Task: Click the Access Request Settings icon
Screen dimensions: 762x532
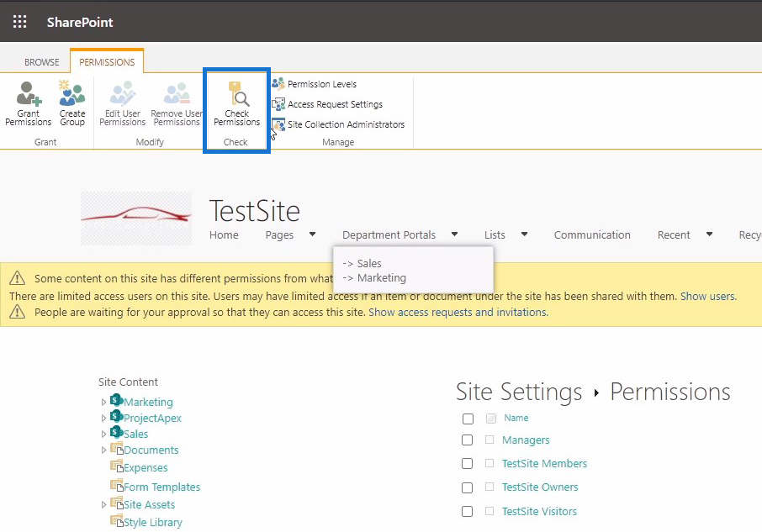Action: tap(278, 104)
